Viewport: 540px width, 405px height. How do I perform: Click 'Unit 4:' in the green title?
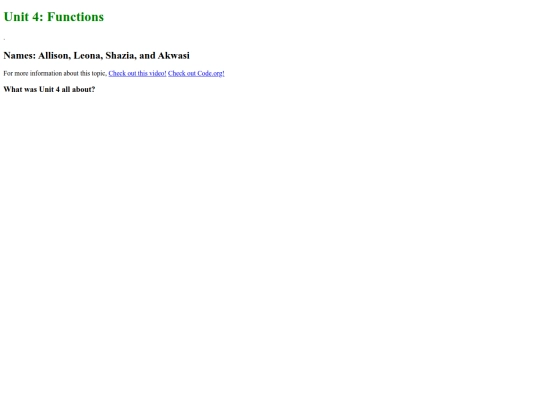click(x=23, y=17)
